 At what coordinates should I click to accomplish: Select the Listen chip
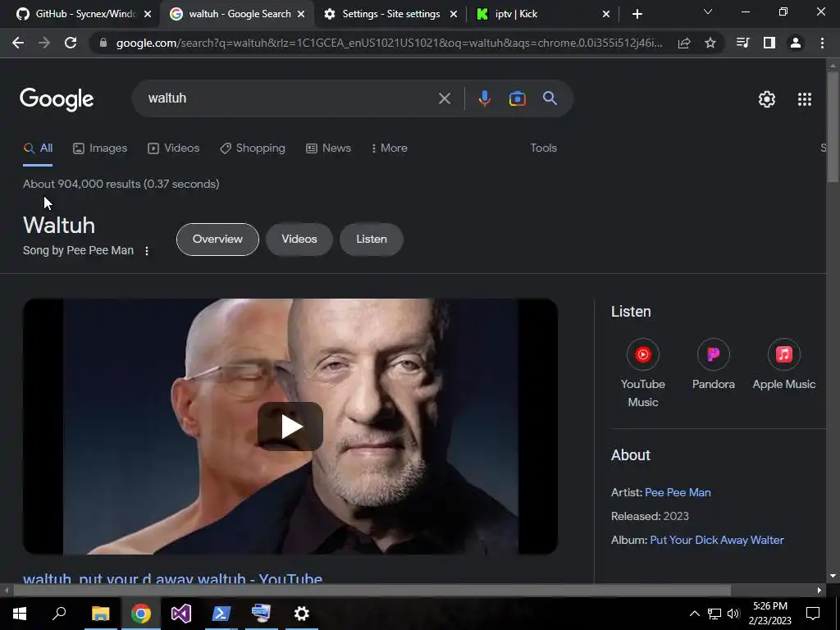[x=372, y=239]
